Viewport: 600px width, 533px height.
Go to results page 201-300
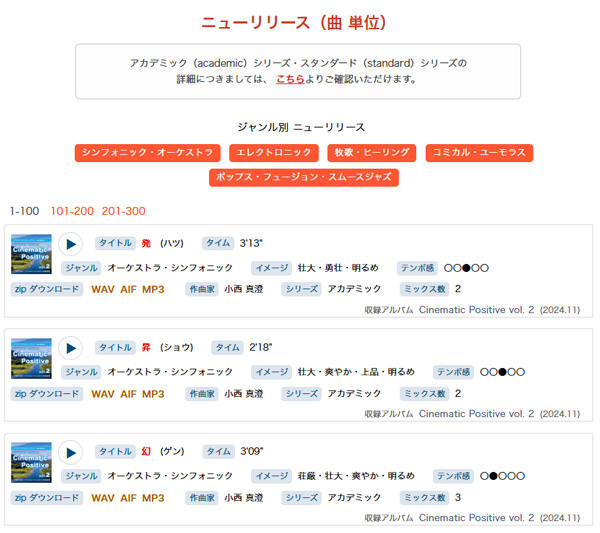[123, 211]
